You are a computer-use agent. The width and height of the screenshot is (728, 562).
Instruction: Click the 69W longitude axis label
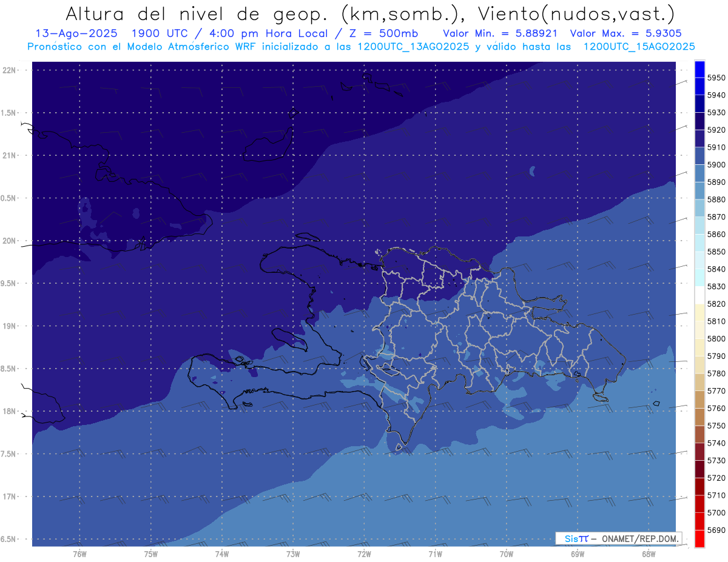tap(578, 554)
